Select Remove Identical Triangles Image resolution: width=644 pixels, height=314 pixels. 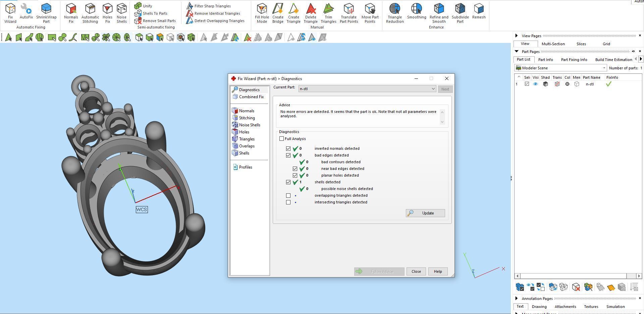213,13
